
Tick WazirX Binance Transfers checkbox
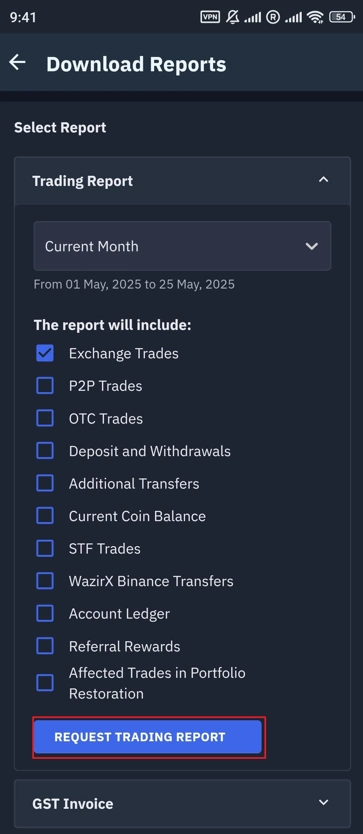(x=45, y=581)
